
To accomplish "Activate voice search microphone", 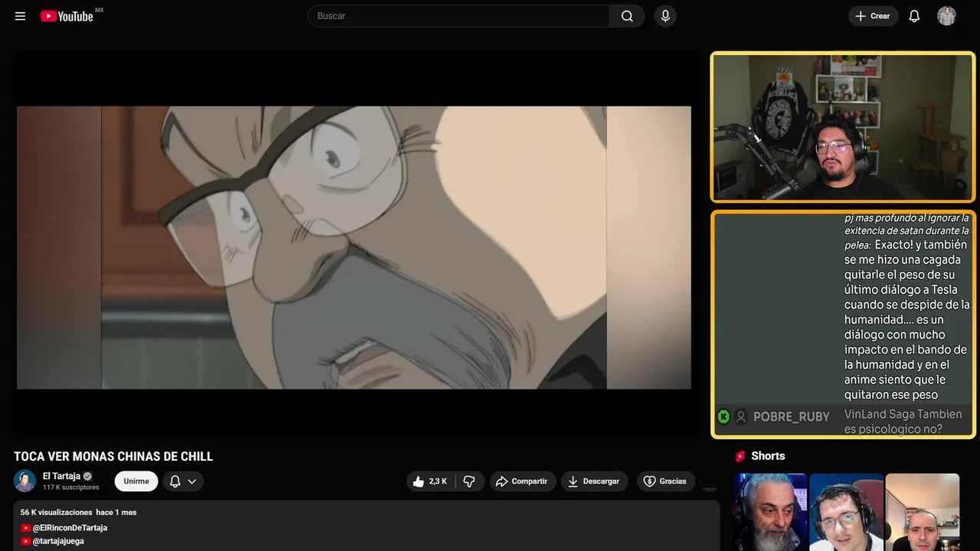I will [x=665, y=16].
